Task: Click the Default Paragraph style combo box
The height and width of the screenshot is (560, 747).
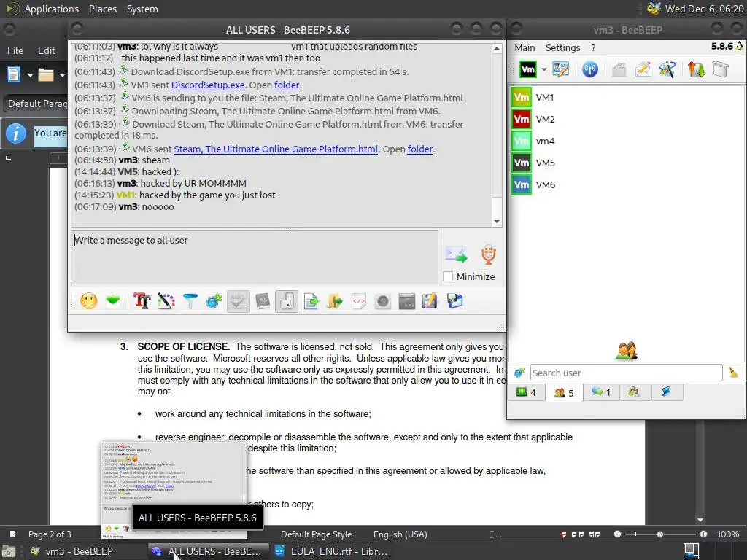Action: click(36, 104)
